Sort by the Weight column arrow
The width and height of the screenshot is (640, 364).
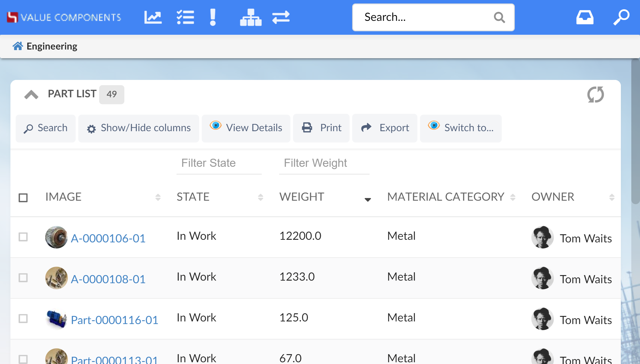[368, 199]
